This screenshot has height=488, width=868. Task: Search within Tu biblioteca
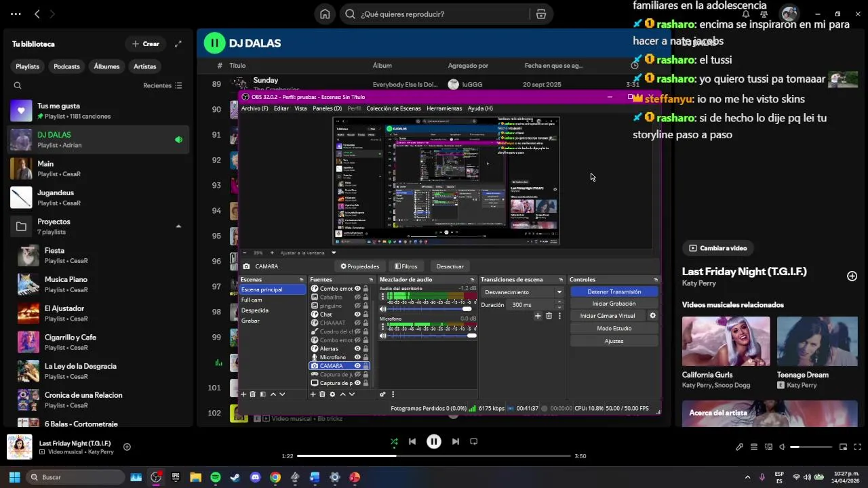click(18, 85)
